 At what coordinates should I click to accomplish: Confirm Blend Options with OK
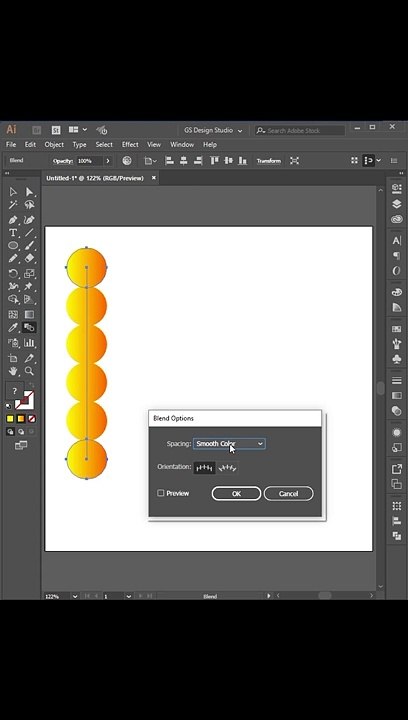coord(236,494)
